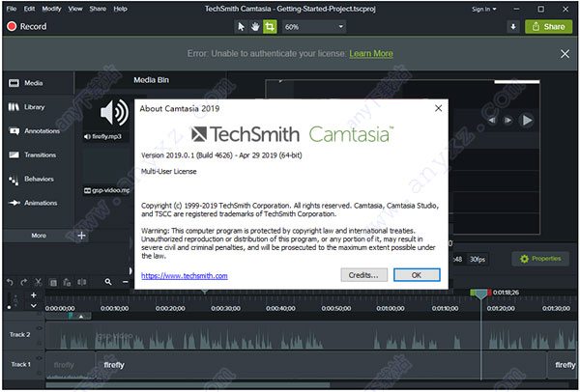Open the Animations tab
The height and width of the screenshot is (392, 580).
click(x=38, y=203)
